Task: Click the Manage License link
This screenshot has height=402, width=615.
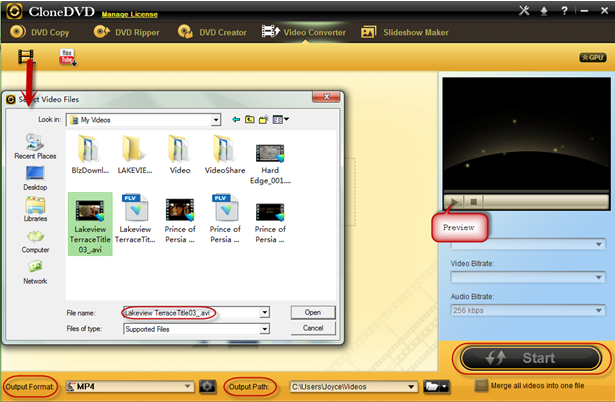Action: pos(129,15)
